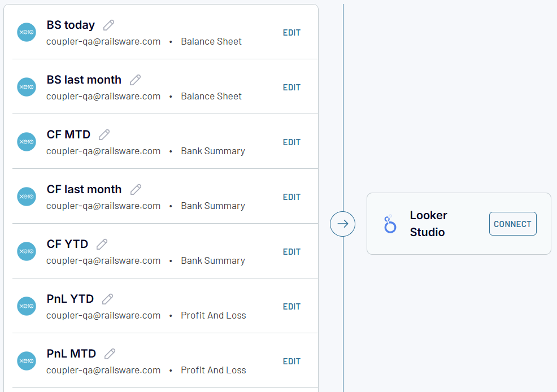The height and width of the screenshot is (392, 557).
Task: Edit the CF MTD source
Action: point(291,142)
